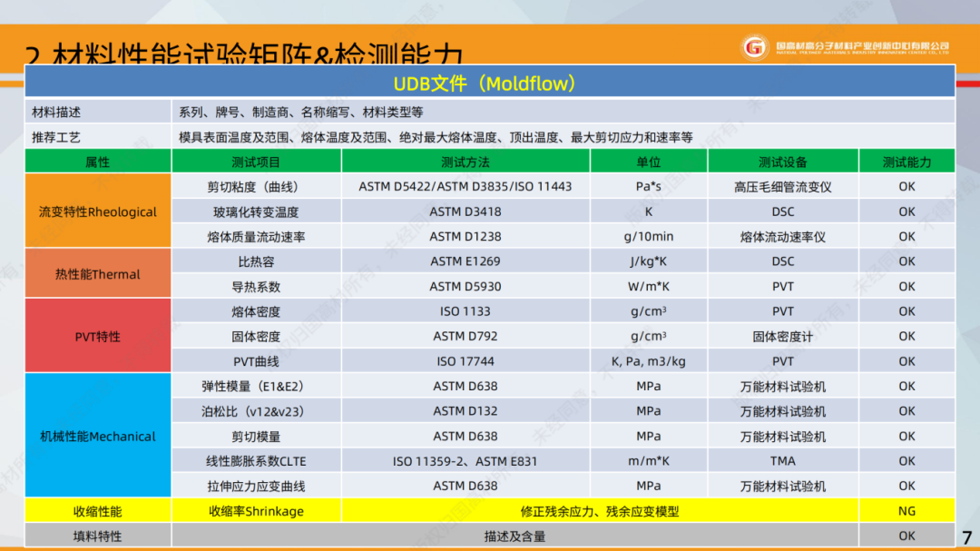
Task: Click the 填料特性 row header cell
Action: pyautogui.click(x=97, y=536)
